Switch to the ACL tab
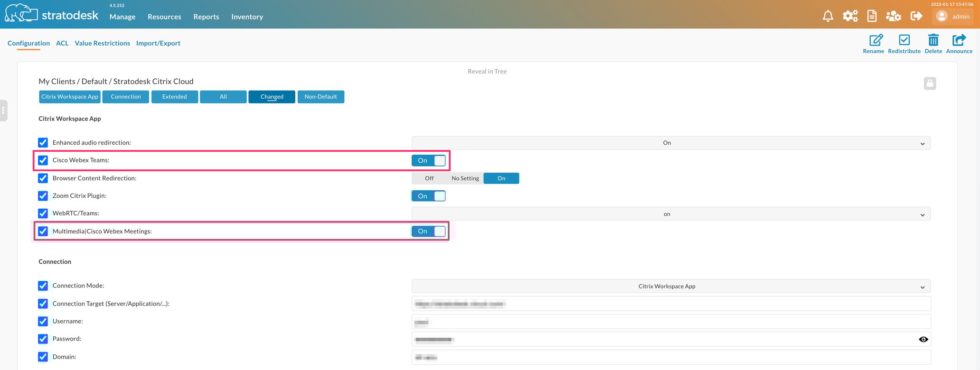 (x=62, y=43)
